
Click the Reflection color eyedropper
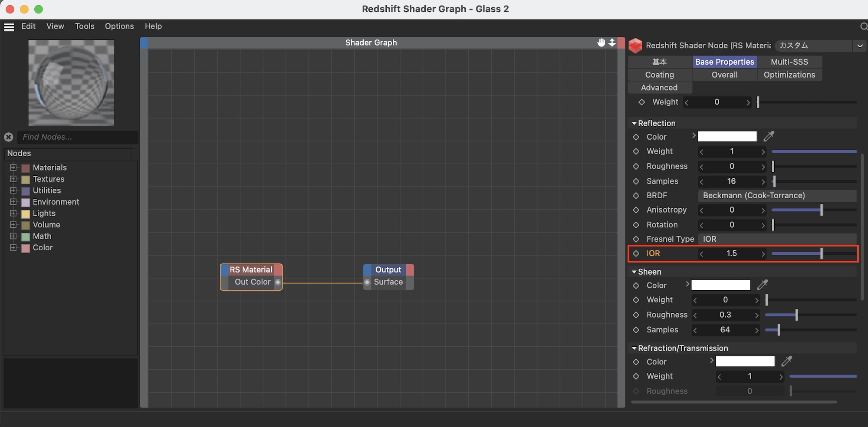pos(769,137)
